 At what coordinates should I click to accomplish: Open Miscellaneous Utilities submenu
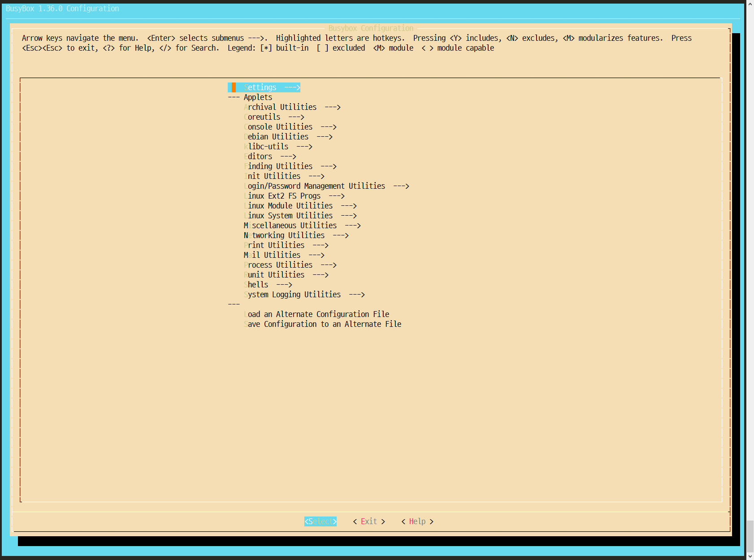(x=302, y=226)
